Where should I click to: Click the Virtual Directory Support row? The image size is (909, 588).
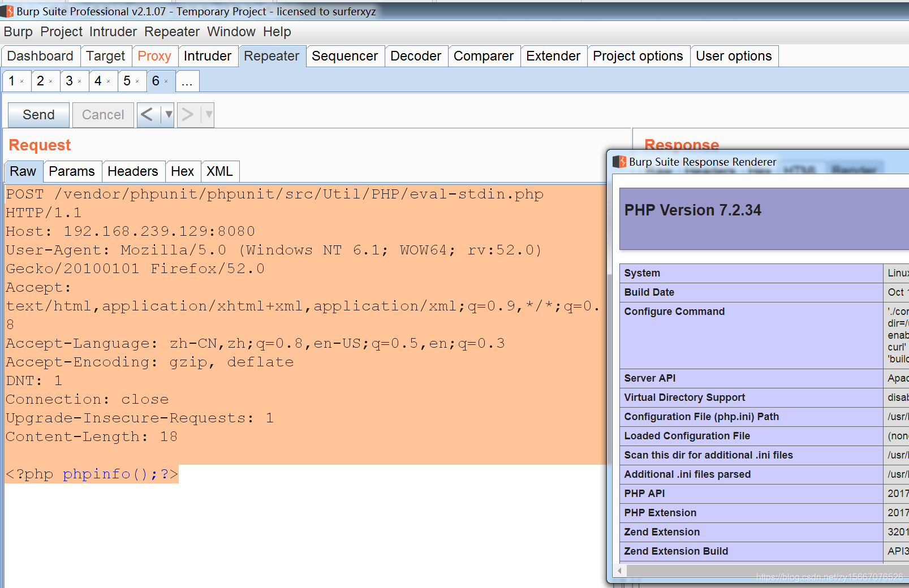764,397
